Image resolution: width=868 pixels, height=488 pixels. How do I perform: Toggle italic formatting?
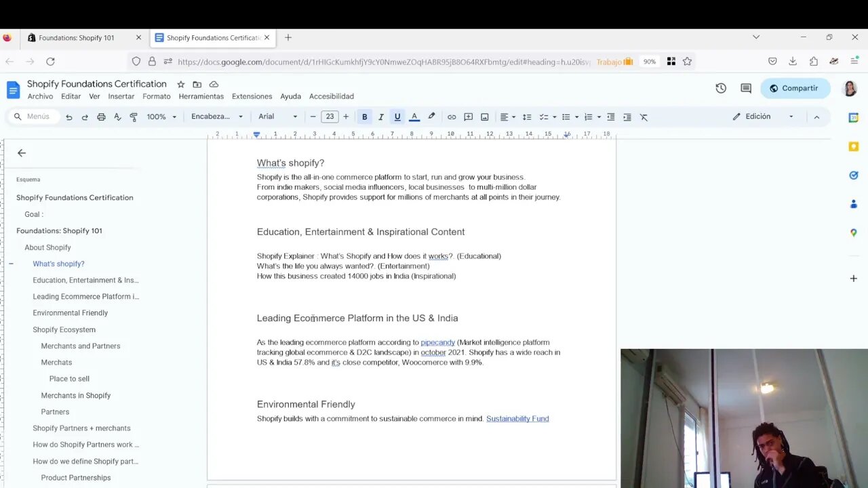[381, 117]
